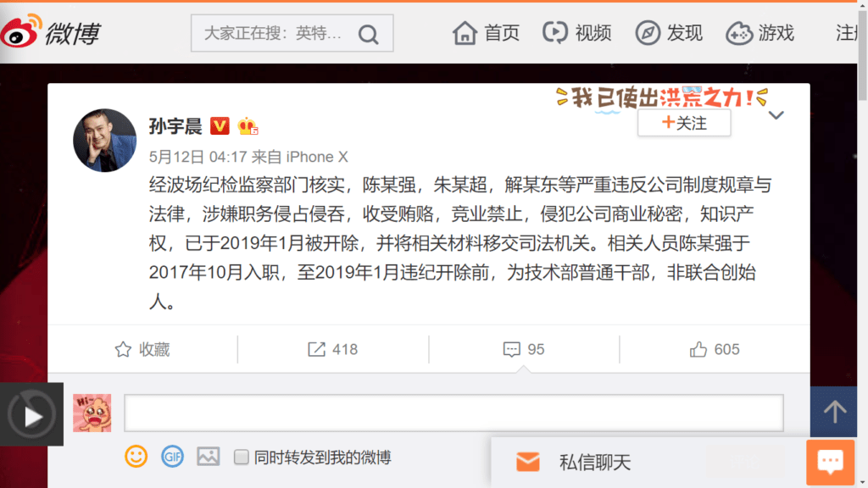Insert a GIF using the GIF icon
868x488 pixels.
click(172, 457)
